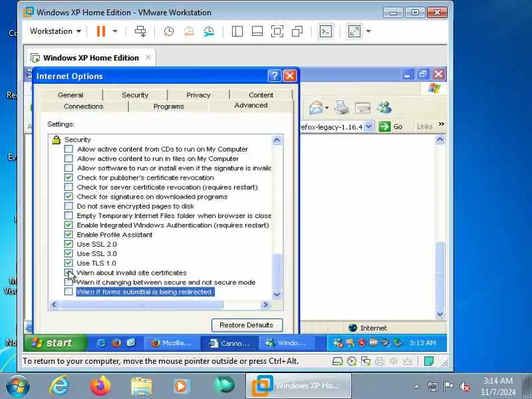The width and height of the screenshot is (532, 399).
Task: Open snapshot manager icon
Action: [x=209, y=31]
